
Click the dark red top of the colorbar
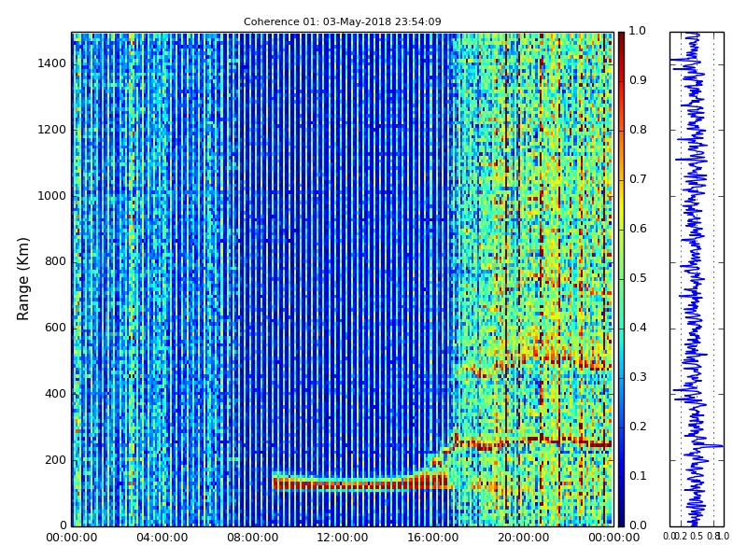621,39
